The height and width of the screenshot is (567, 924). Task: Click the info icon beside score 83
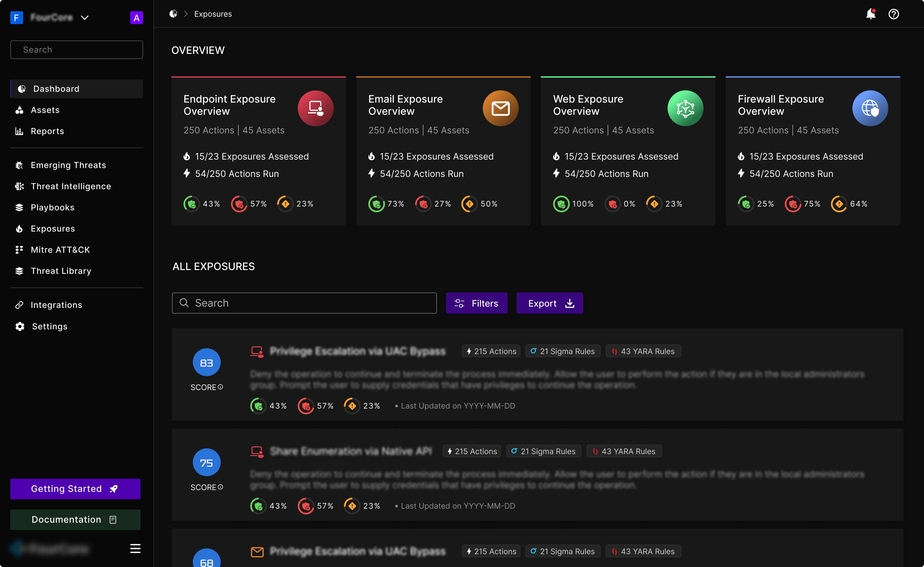pyautogui.click(x=221, y=387)
